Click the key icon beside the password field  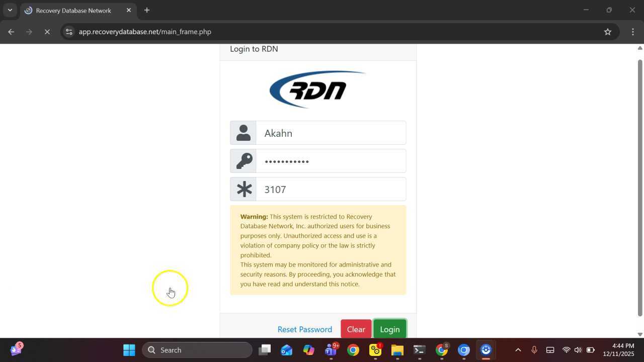tap(244, 161)
